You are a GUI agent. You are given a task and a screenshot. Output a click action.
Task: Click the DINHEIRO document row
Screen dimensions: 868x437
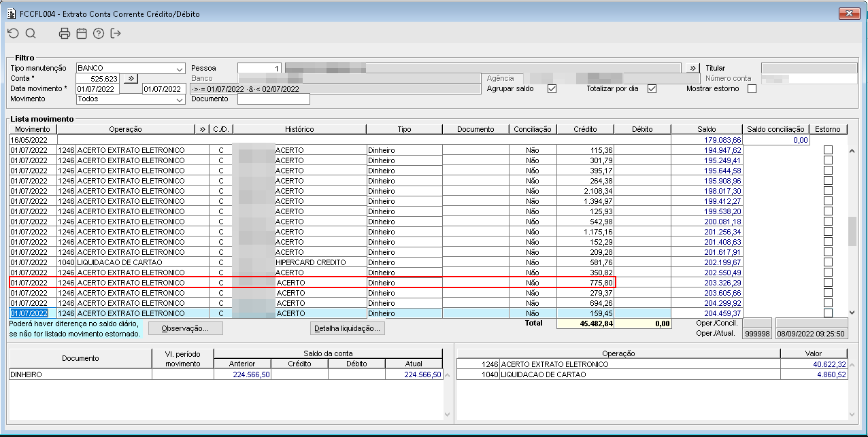coord(226,374)
